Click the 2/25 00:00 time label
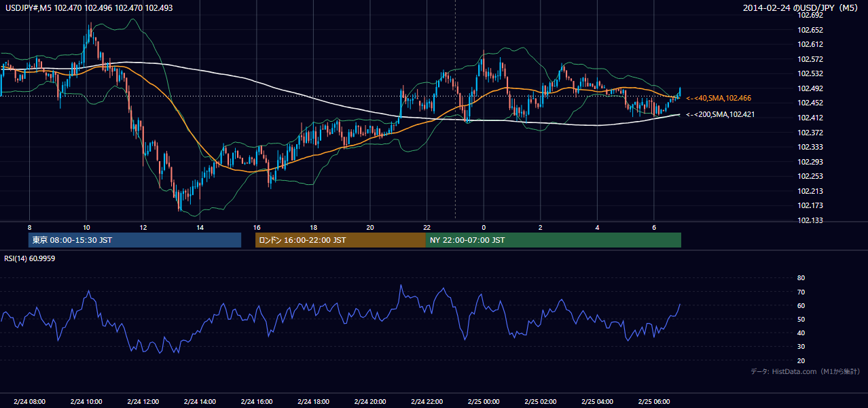Image resolution: width=868 pixels, height=408 pixels. (x=484, y=402)
